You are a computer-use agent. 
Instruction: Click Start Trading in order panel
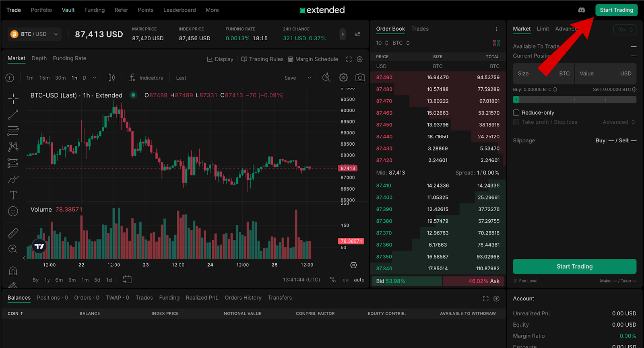[x=574, y=266]
